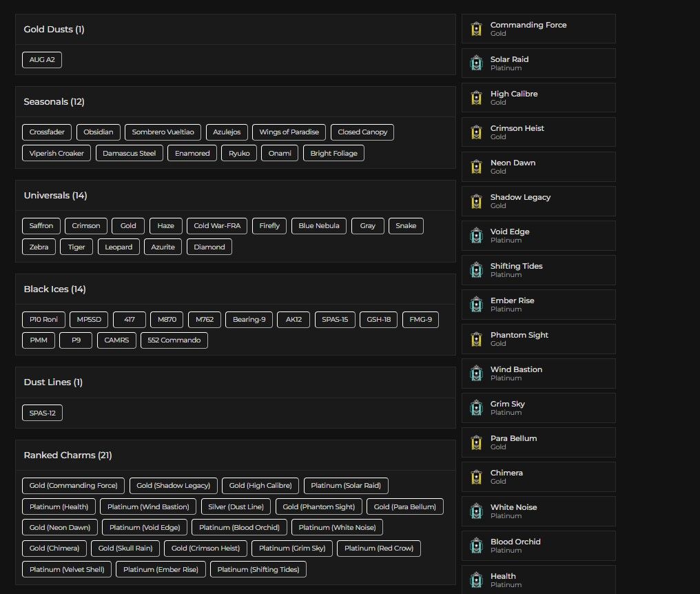Select the Diamond universal skin tag
The width and height of the screenshot is (700, 594).
209,247
